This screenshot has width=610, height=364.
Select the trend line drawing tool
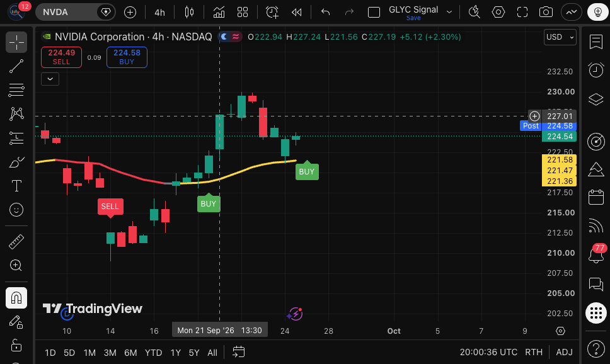point(16,66)
